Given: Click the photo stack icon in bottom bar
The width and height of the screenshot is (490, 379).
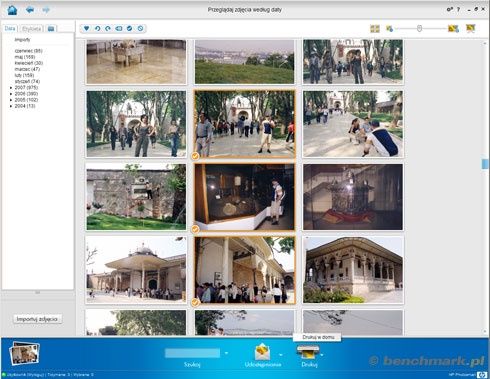Looking at the screenshot, I should pyautogui.click(x=24, y=353).
